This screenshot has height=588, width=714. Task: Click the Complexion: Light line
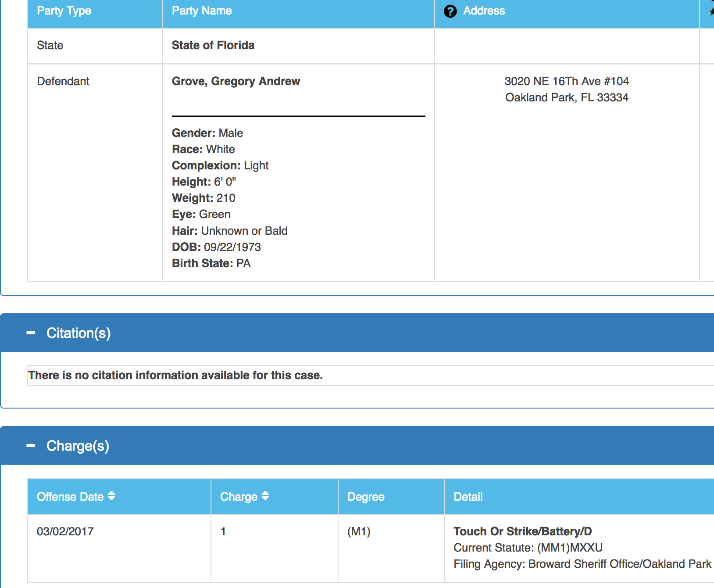tap(220, 165)
